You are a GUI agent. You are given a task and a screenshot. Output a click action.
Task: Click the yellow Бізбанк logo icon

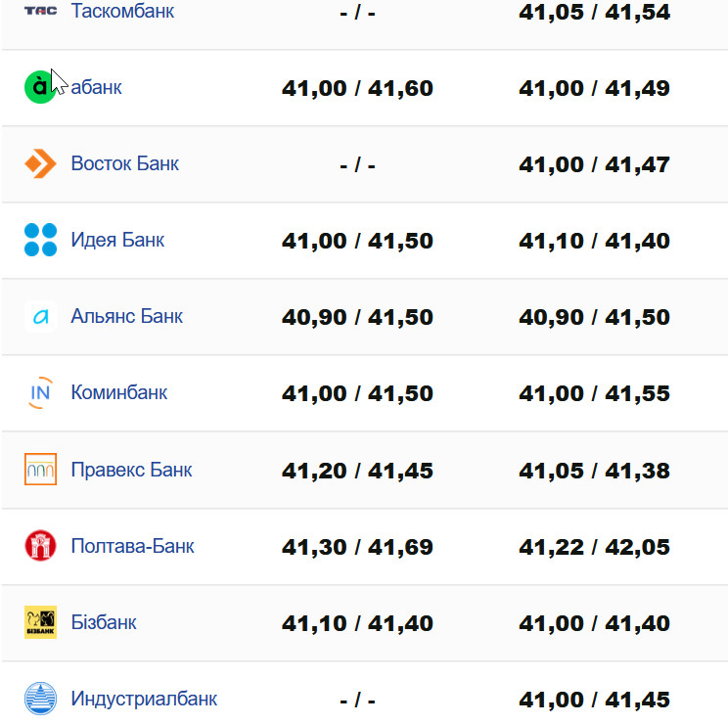[40, 622]
